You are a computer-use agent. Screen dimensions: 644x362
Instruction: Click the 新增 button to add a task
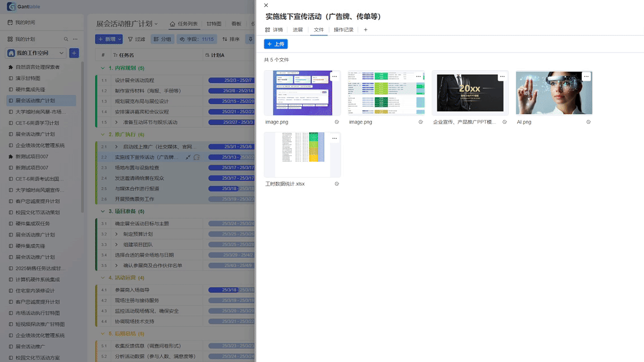click(x=108, y=39)
